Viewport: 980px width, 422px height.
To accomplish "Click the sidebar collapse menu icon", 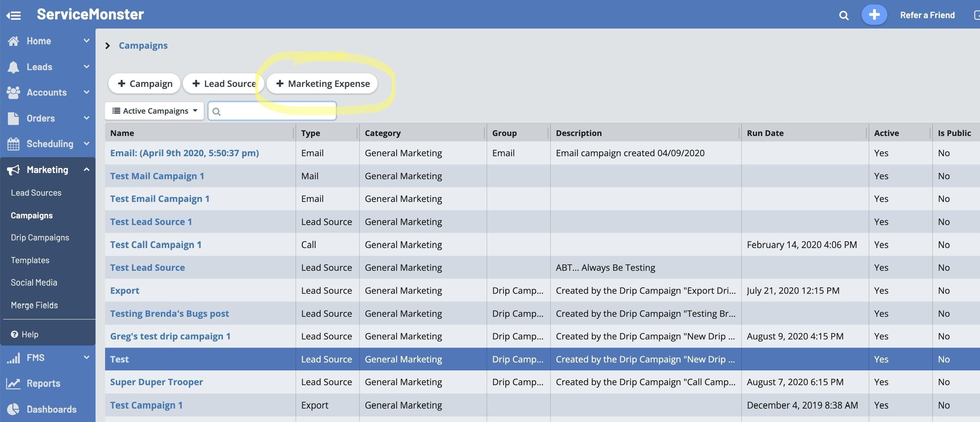I will point(14,15).
